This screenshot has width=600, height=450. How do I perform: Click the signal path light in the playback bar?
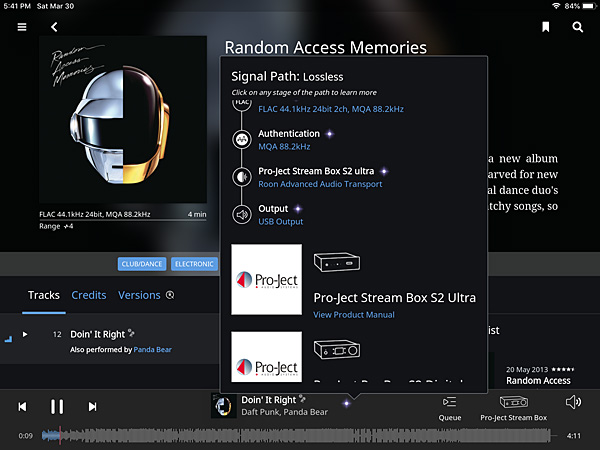click(346, 403)
